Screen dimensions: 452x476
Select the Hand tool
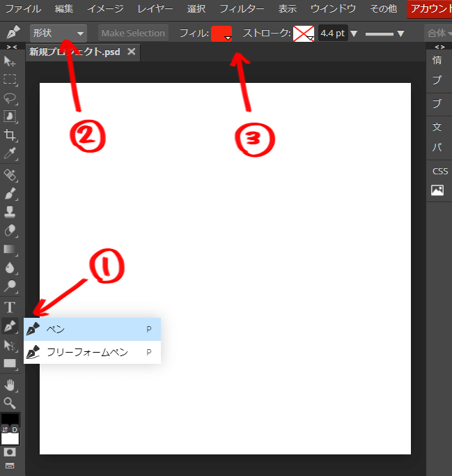(10, 385)
